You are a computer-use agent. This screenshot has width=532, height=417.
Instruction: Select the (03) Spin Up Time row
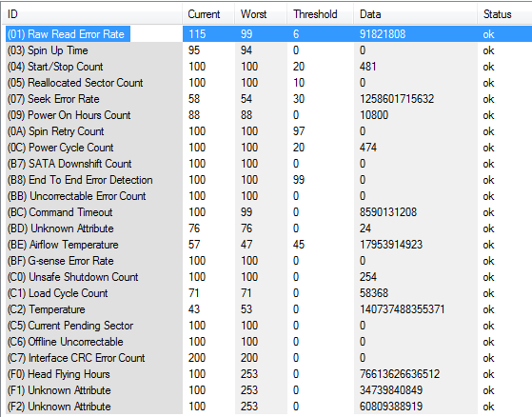267,50
